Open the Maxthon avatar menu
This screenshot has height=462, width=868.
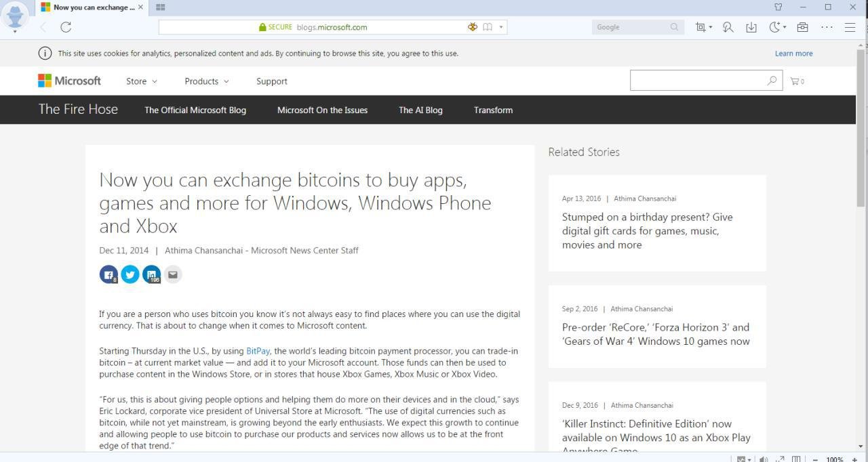pos(15,16)
